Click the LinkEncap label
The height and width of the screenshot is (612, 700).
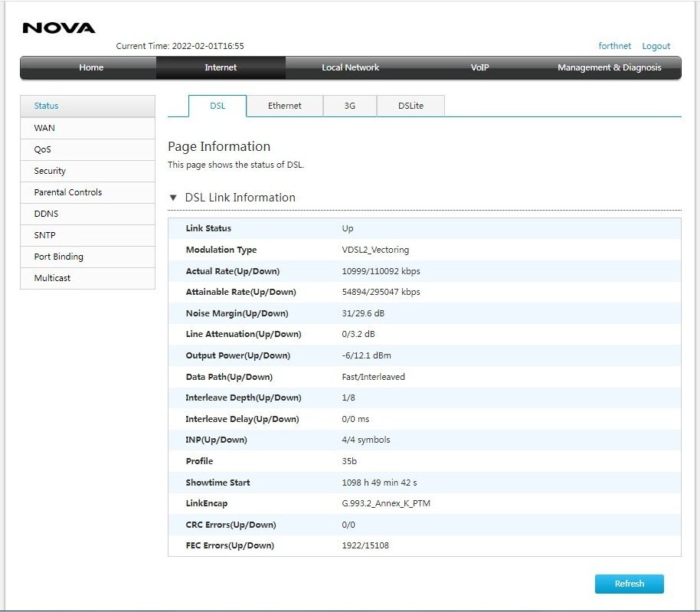click(x=206, y=503)
